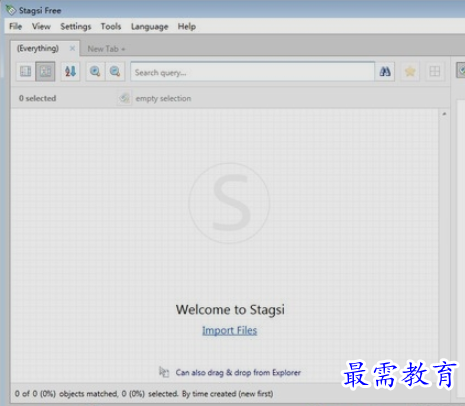The height and width of the screenshot is (406, 465).
Task: Open the File menu
Action: (16, 26)
